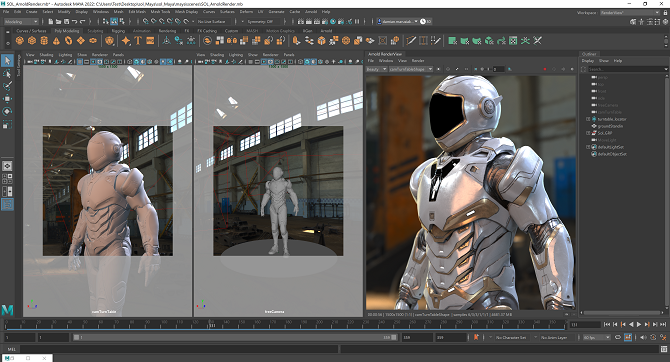Click the single-pane layout icon in toolbox

7,166
